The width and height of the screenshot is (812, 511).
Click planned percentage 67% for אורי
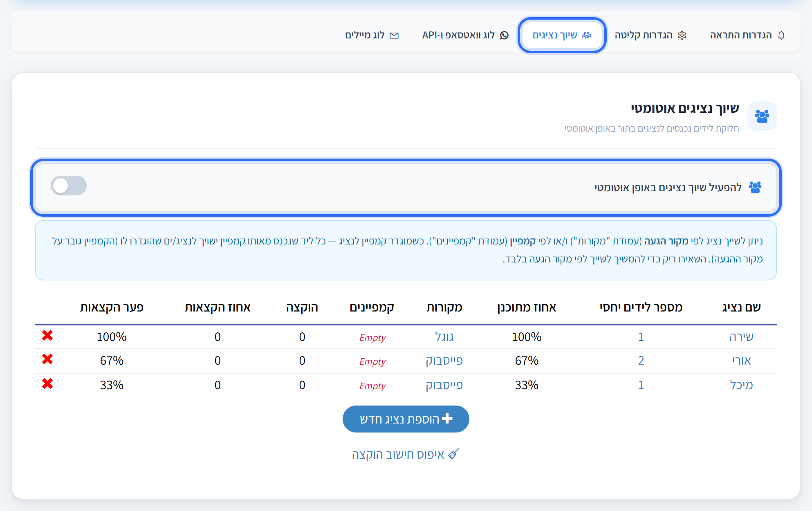tap(527, 361)
